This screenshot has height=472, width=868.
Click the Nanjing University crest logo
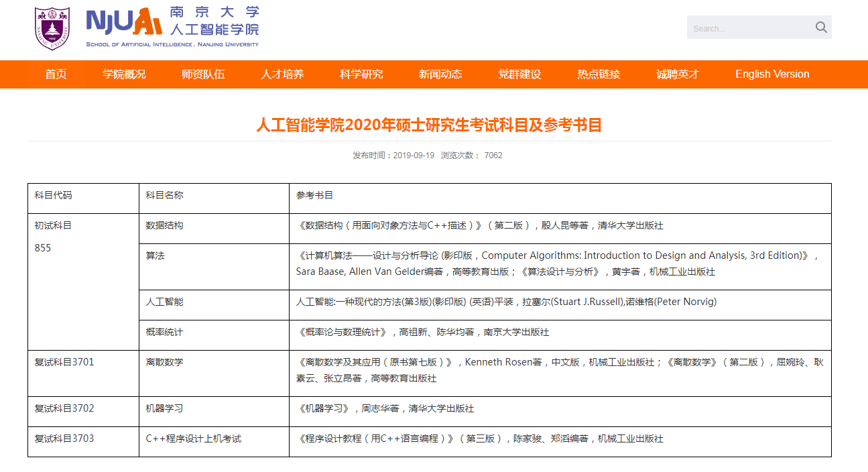tap(52, 29)
